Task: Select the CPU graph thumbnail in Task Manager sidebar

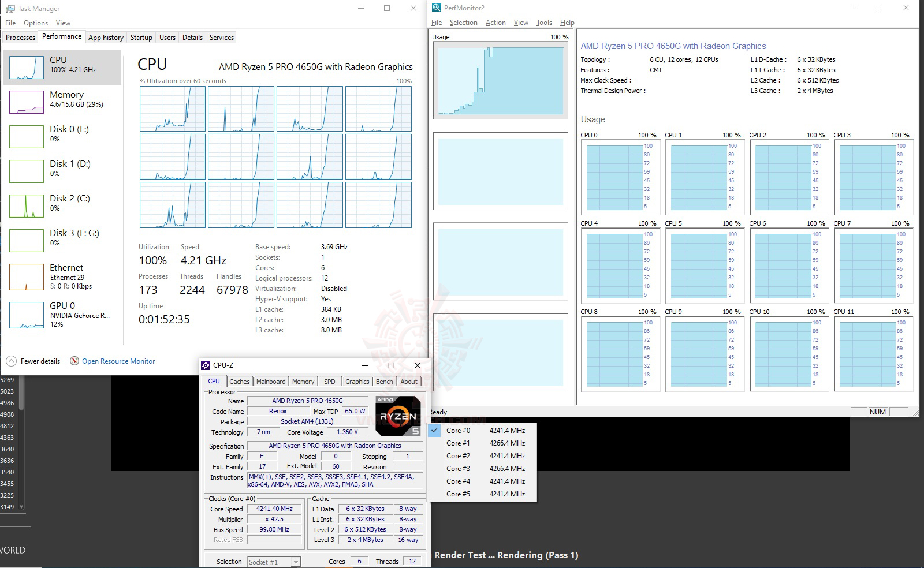Action: pos(27,68)
